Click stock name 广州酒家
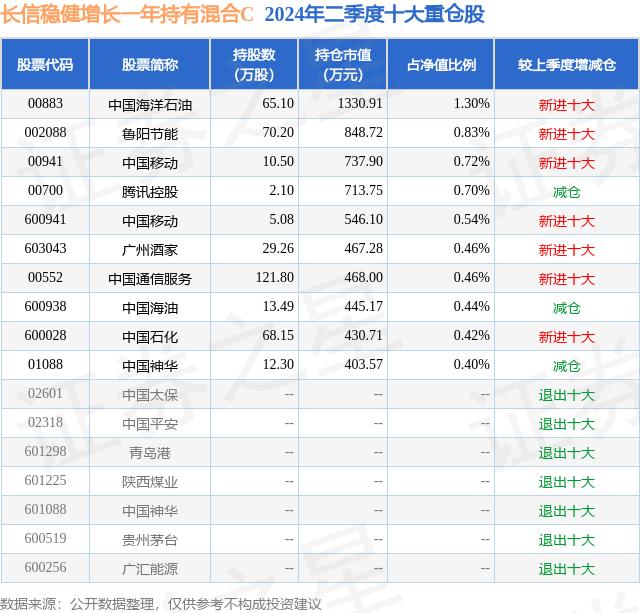The width and height of the screenshot is (640, 613). [150, 250]
